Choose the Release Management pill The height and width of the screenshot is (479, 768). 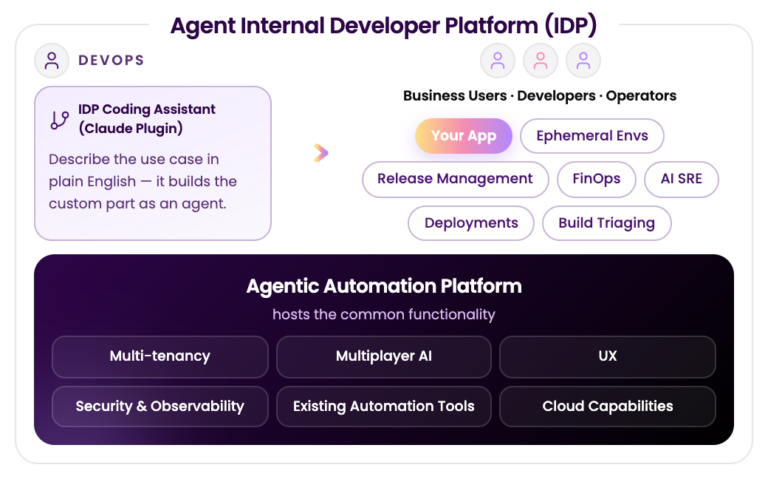tap(455, 179)
